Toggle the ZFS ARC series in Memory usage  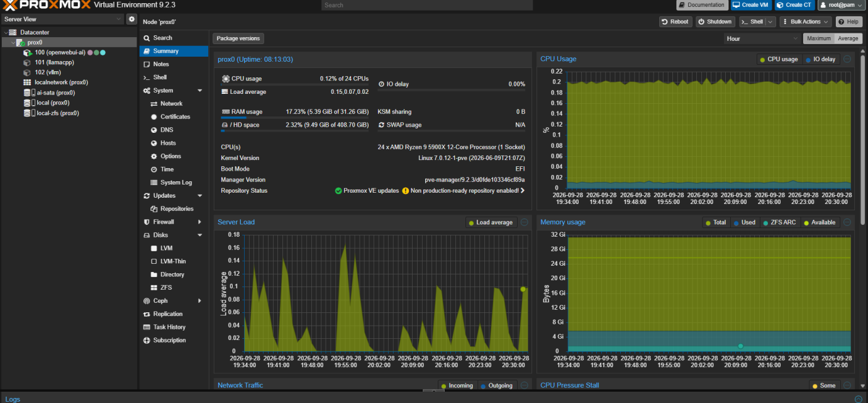pyautogui.click(x=779, y=222)
